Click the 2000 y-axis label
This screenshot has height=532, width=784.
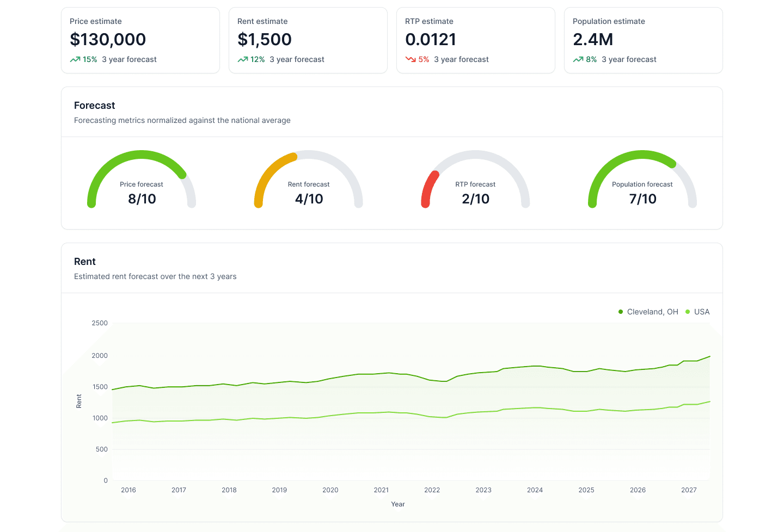[100, 356]
